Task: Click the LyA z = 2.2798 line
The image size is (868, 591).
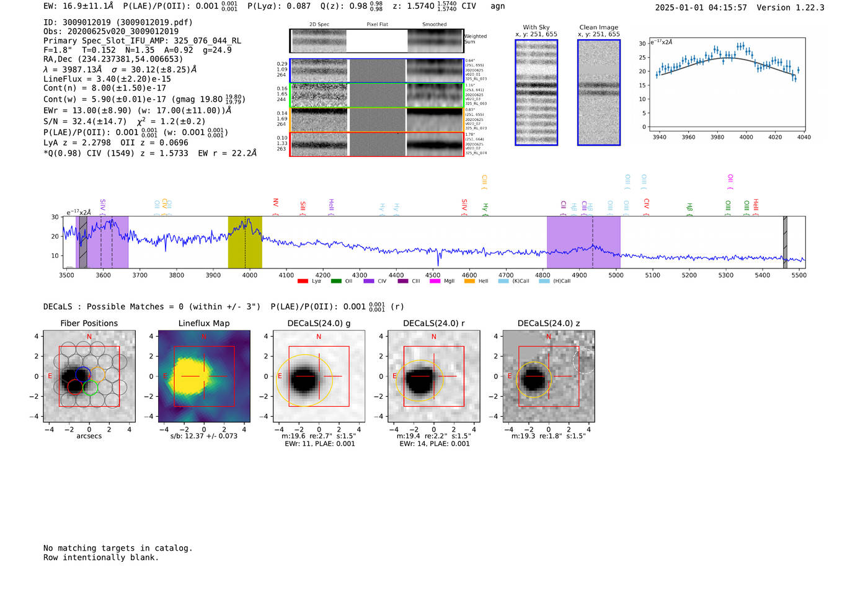Action: tap(116, 143)
